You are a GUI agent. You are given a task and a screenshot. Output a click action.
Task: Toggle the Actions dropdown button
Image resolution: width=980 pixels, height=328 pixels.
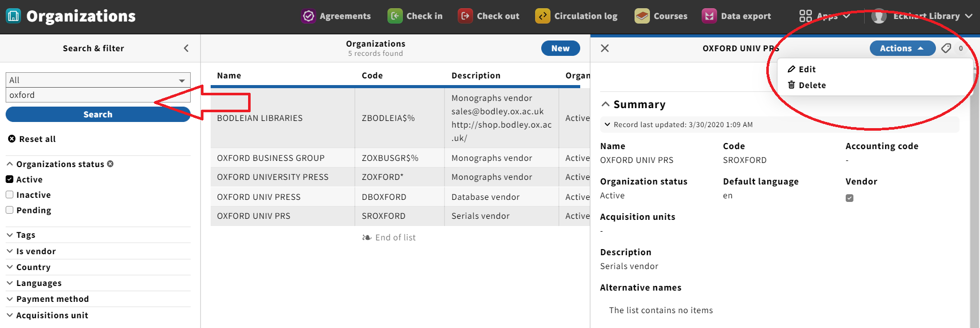[x=903, y=48]
